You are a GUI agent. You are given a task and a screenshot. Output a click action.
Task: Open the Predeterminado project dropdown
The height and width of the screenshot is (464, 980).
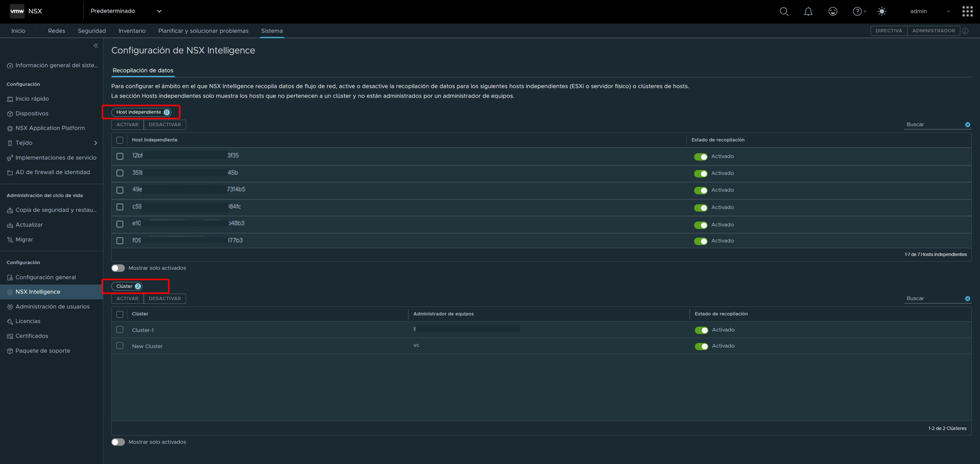point(126,11)
